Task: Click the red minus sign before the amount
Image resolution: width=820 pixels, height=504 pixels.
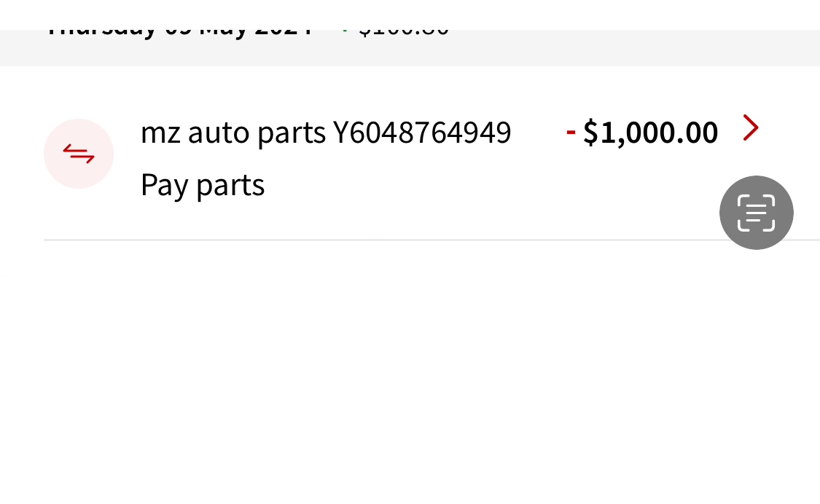Action: click(571, 132)
